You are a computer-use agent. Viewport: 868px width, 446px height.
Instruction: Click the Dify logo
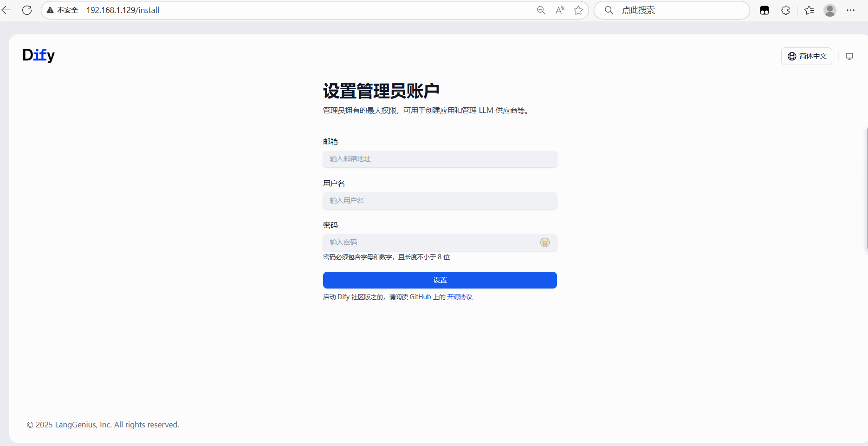coord(39,55)
